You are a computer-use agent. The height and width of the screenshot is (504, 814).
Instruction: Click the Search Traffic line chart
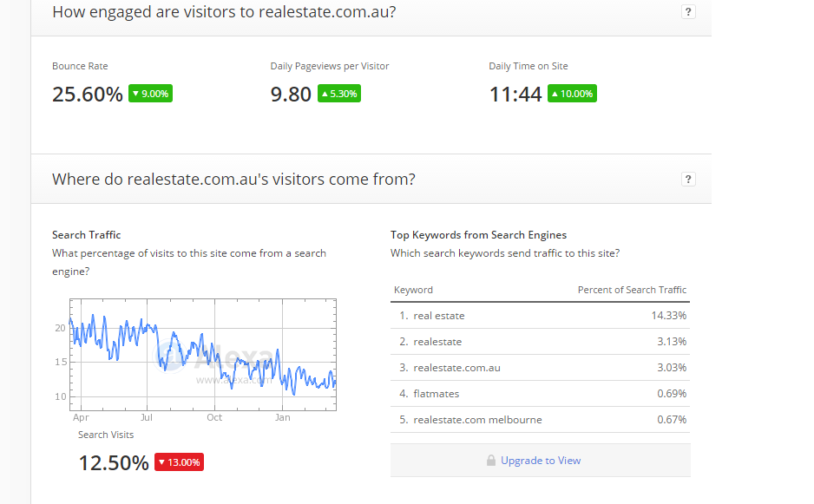[203, 355]
